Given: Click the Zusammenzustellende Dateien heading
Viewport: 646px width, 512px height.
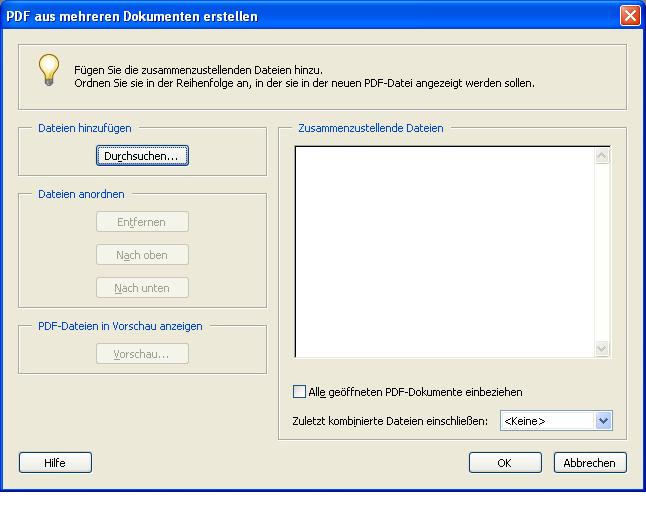Looking at the screenshot, I should pos(371,128).
